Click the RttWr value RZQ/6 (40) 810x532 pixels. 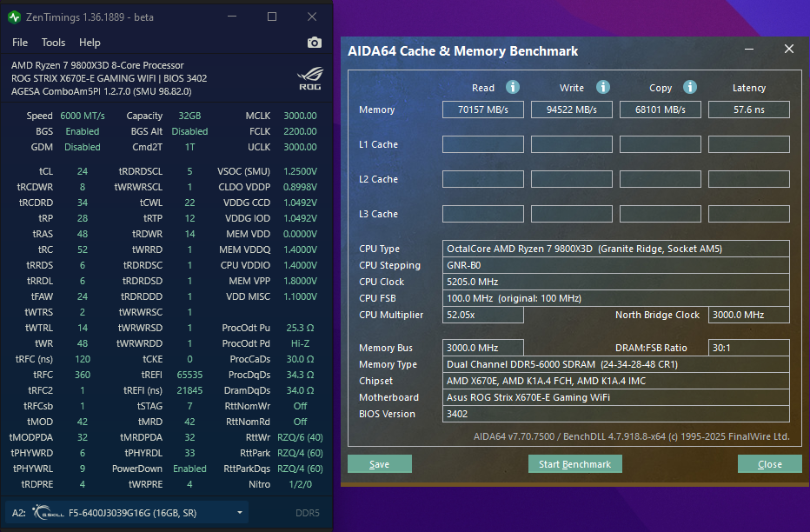point(300,437)
